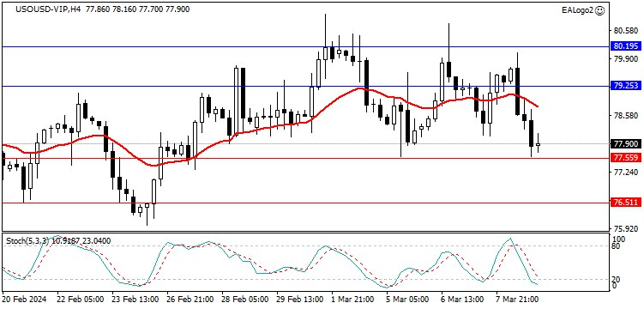Screen dimensions: 644x309
Task: Click the 77.240 price scale value
Action: pyautogui.click(x=625, y=173)
